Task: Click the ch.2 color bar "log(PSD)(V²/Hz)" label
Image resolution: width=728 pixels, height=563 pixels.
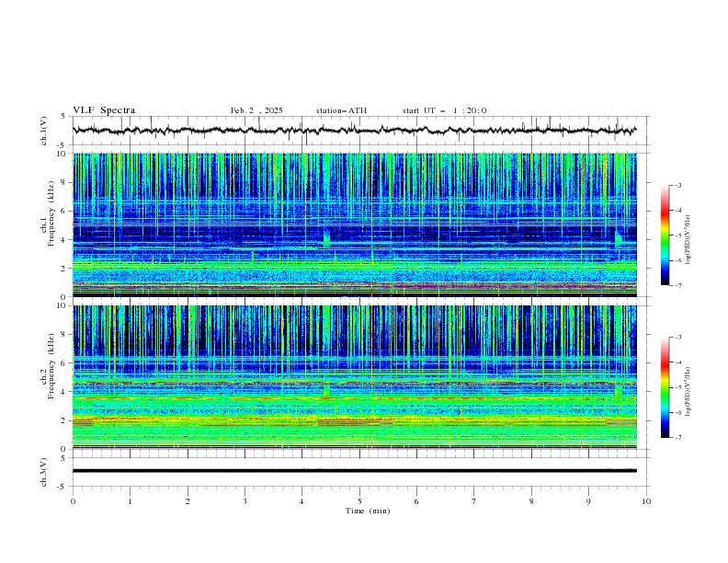Action: (688, 391)
